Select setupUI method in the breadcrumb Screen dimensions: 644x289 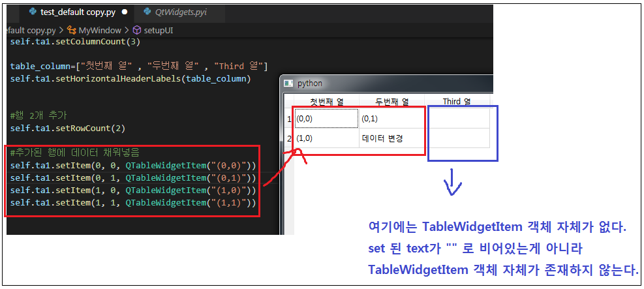[158, 31]
